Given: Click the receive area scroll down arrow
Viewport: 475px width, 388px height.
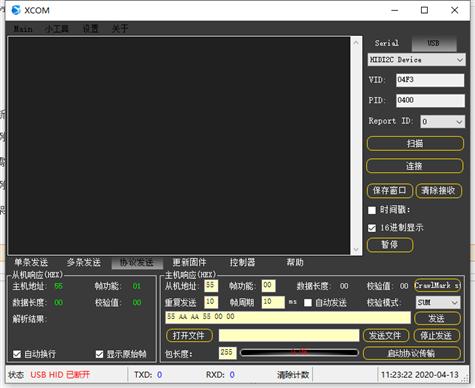Looking at the screenshot, I should click(x=356, y=249).
